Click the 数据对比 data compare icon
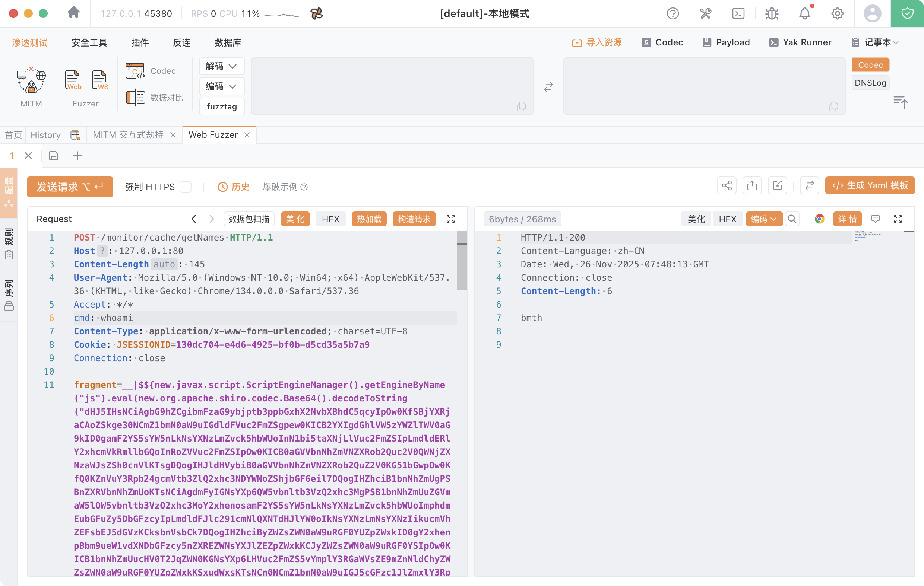Image resolution: width=924 pixels, height=586 pixels. [x=136, y=98]
